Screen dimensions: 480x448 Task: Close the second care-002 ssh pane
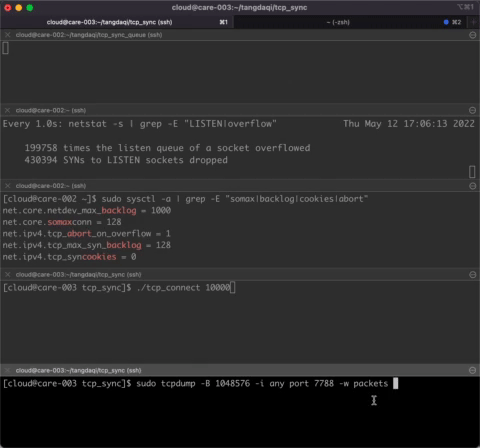click(8, 110)
